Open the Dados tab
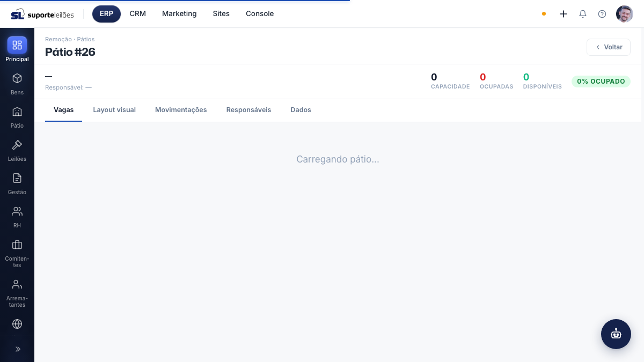This screenshot has height=362, width=644. point(301,110)
